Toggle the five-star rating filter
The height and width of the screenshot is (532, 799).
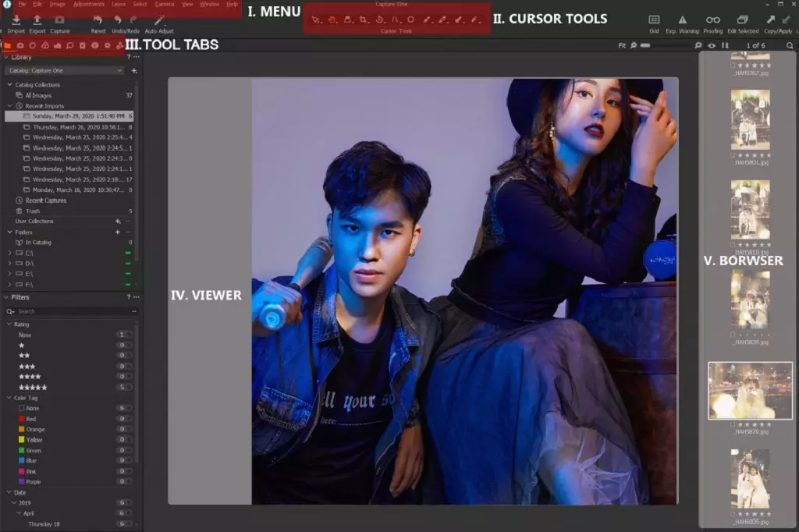click(124, 387)
